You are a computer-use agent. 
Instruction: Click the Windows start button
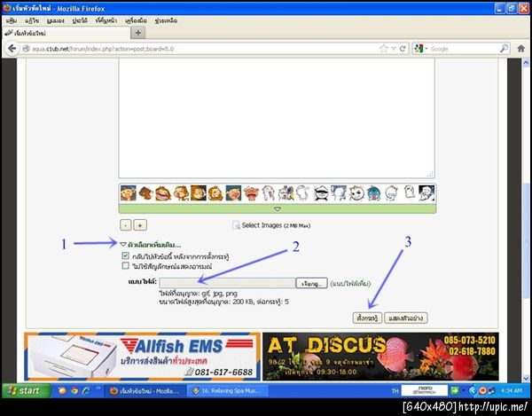point(27,391)
